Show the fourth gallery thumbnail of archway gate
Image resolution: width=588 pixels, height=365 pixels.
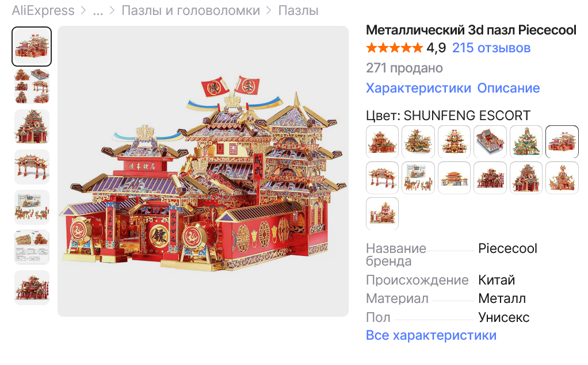coord(32,167)
